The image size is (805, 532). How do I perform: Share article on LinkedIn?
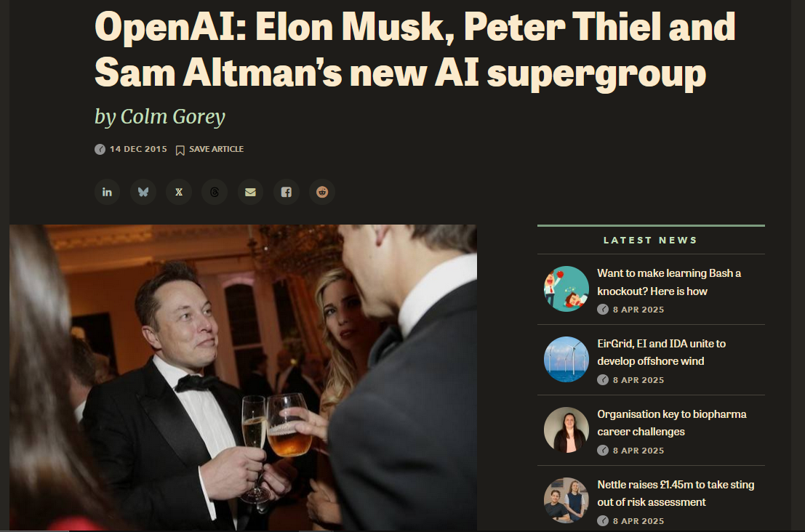107,192
